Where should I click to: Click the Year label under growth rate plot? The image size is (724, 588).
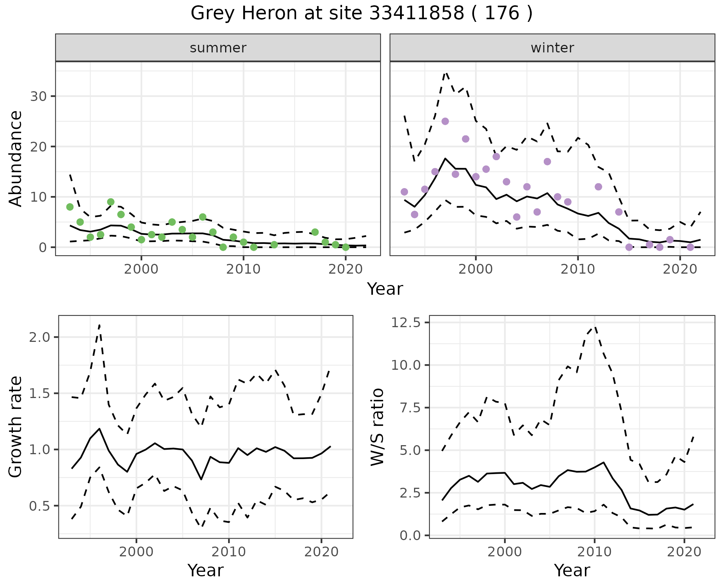pyautogui.click(x=206, y=570)
